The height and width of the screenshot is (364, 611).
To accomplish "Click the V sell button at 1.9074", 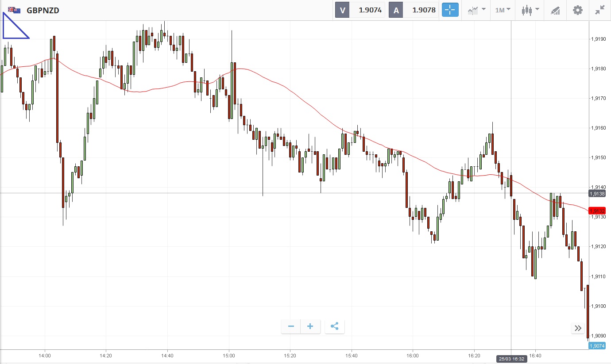I will click(x=360, y=10).
